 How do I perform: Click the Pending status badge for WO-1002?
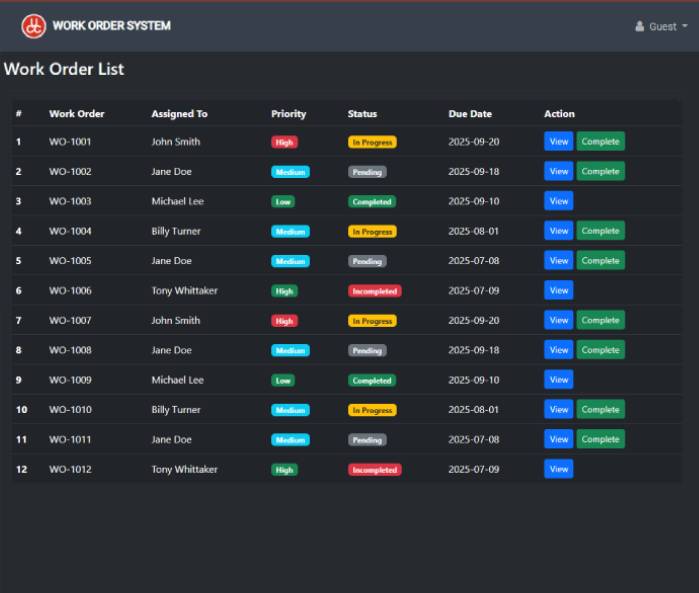pyautogui.click(x=367, y=172)
